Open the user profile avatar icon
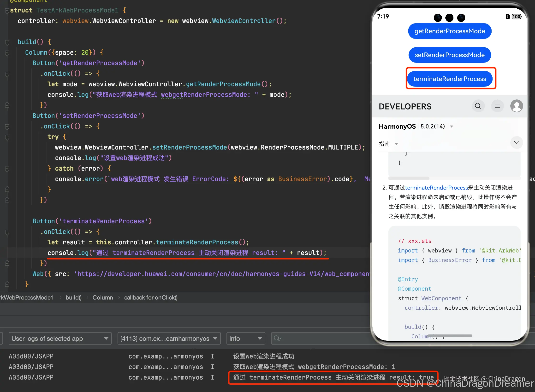Image resolution: width=535 pixels, height=392 pixels. (x=517, y=106)
